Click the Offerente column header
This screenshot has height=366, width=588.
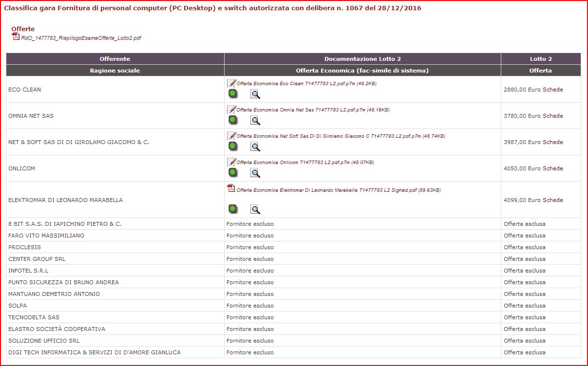115,59
